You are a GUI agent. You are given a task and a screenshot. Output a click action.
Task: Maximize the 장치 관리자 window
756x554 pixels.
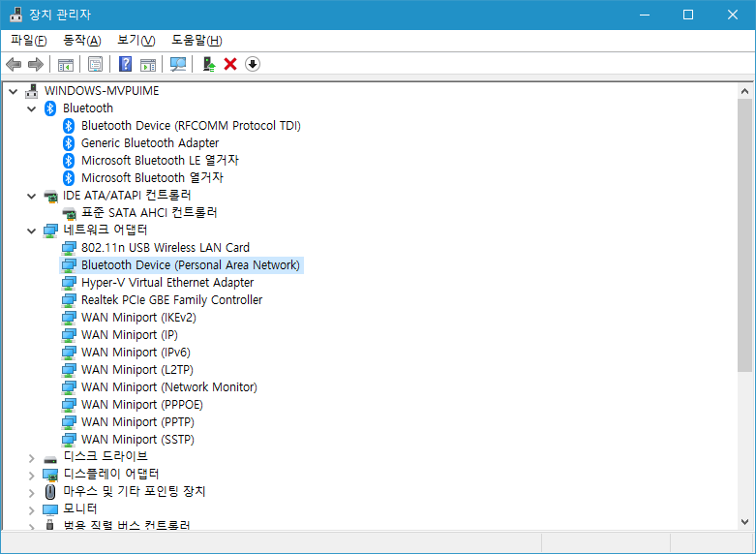(x=688, y=15)
